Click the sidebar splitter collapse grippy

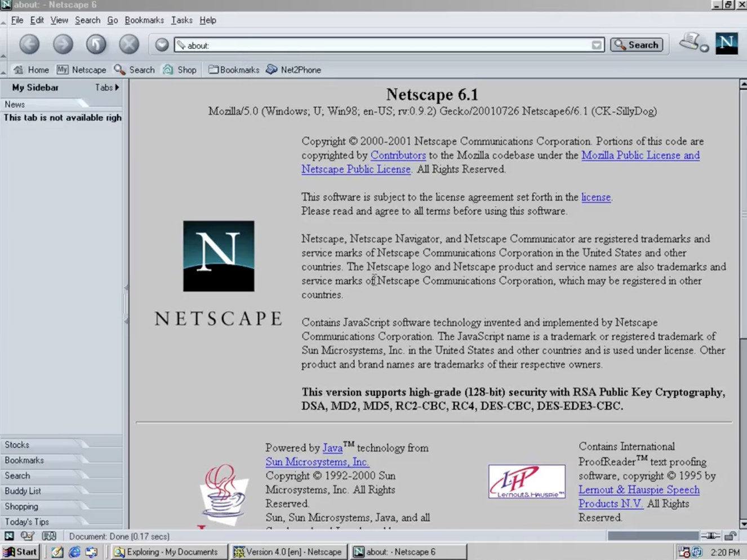[126, 304]
